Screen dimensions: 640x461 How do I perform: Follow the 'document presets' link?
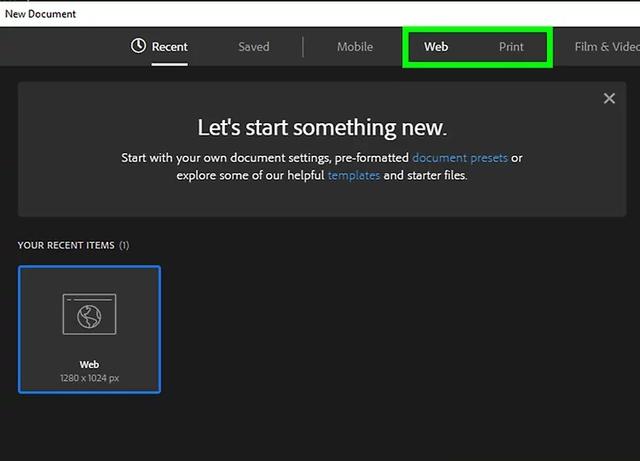460,158
